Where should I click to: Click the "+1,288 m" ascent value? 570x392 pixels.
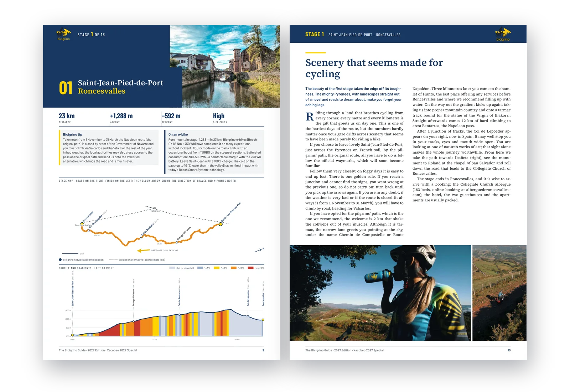point(121,116)
